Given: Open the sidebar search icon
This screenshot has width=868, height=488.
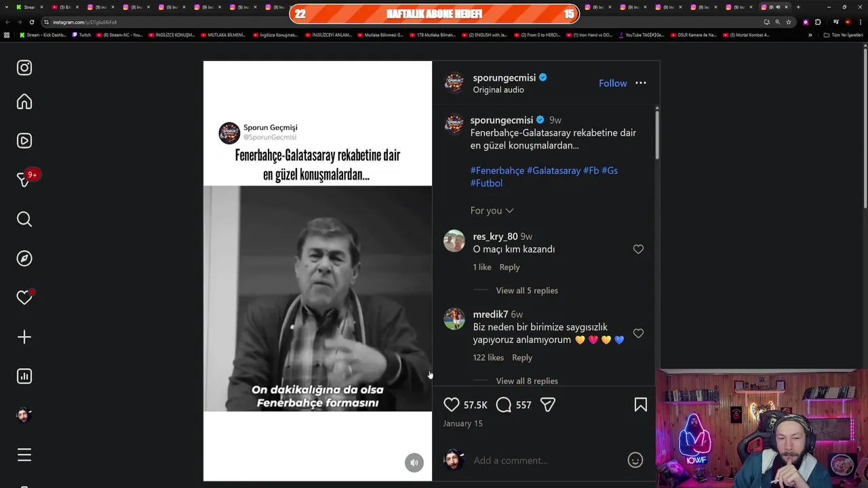Looking at the screenshot, I should [24, 219].
